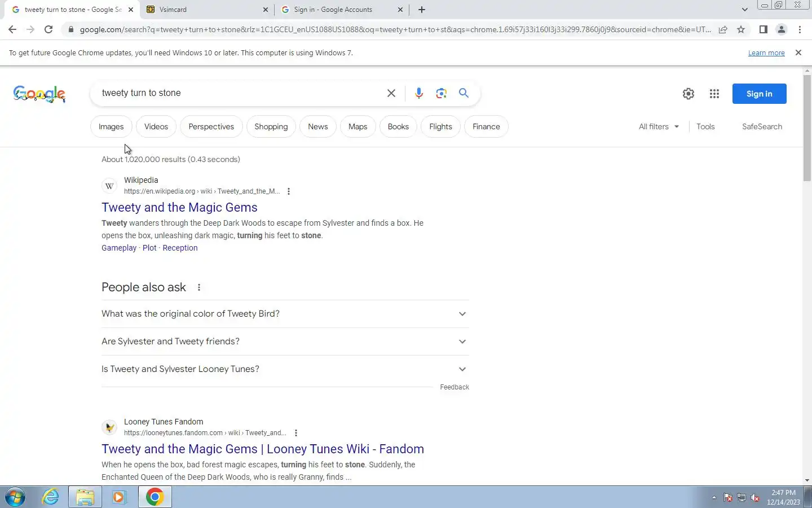The height and width of the screenshot is (508, 812).
Task: Close the Vsimcard tab
Action: coord(266,10)
